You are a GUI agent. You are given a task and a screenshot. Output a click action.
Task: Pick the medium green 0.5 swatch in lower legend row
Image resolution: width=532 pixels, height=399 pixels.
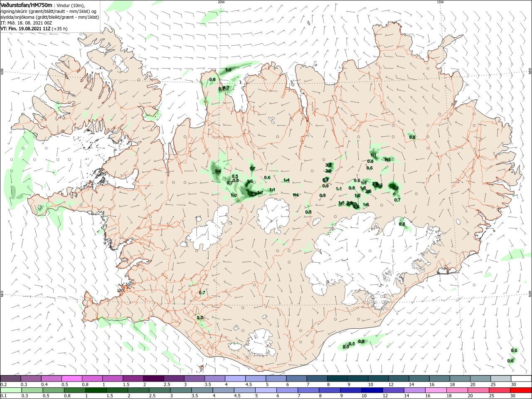[54, 390]
